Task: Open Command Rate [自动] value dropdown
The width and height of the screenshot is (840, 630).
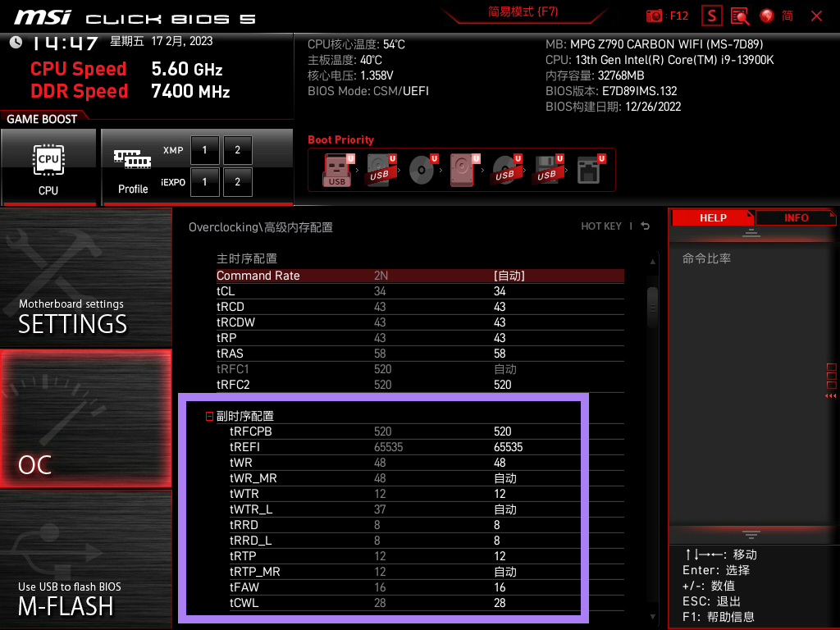Action: [x=509, y=276]
